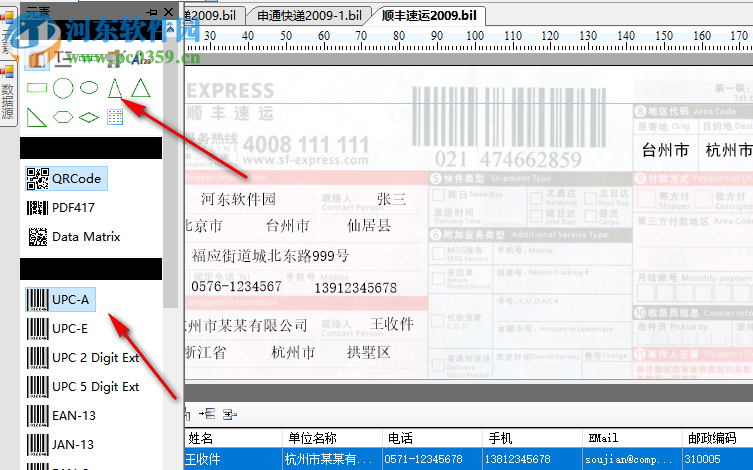Select the 13812345678 mobile cell
This screenshot has width=753, height=470.
coord(532,459)
